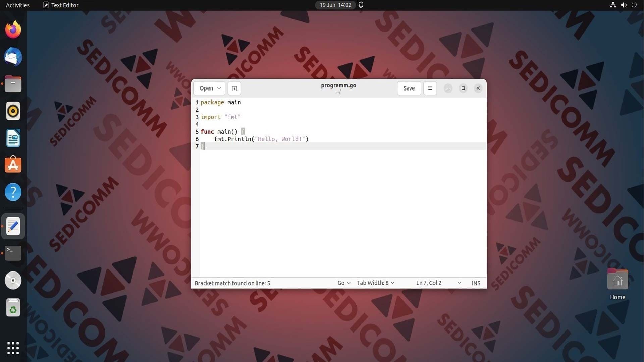Open the 19 Jun 14:02 clock calendar
The height and width of the screenshot is (362, 644).
[335, 5]
